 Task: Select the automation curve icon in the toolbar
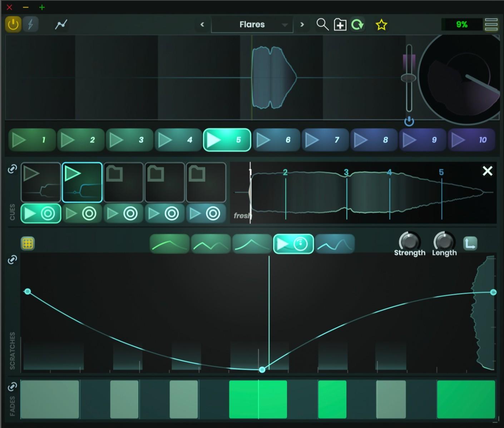click(x=60, y=24)
